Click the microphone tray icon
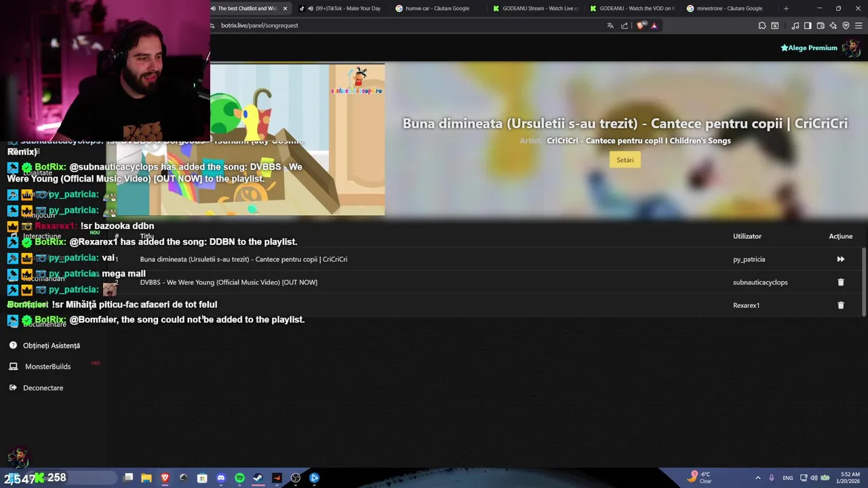The image size is (868, 488). click(x=771, y=478)
